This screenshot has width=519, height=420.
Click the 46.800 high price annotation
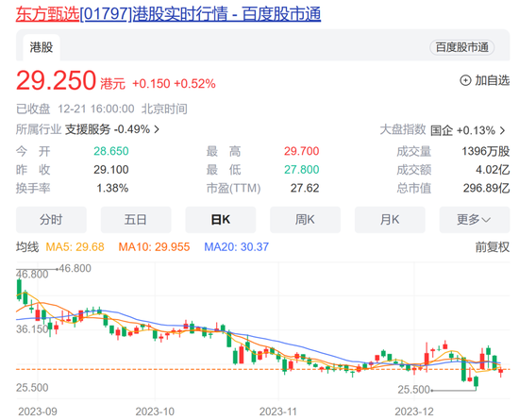(75, 268)
